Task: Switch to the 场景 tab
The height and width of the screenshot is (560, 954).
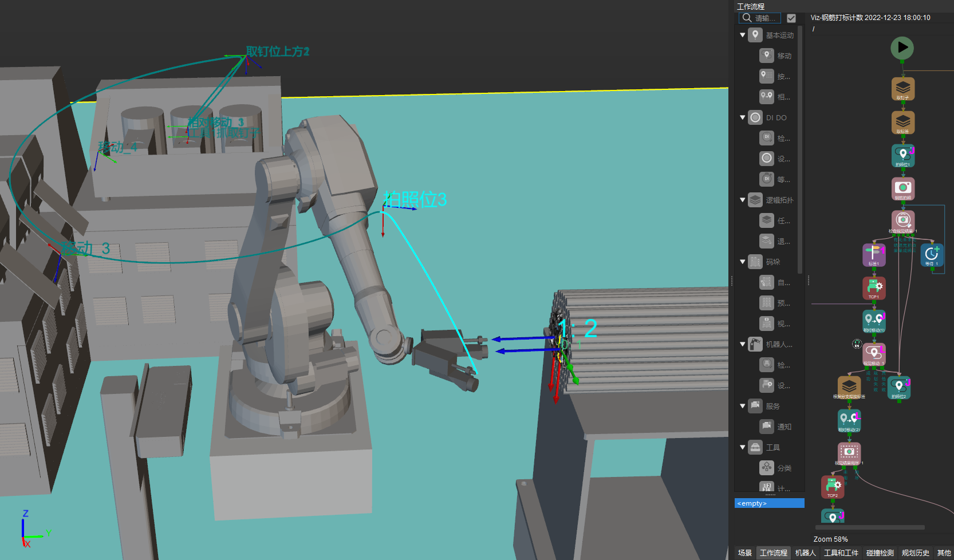Action: point(744,553)
